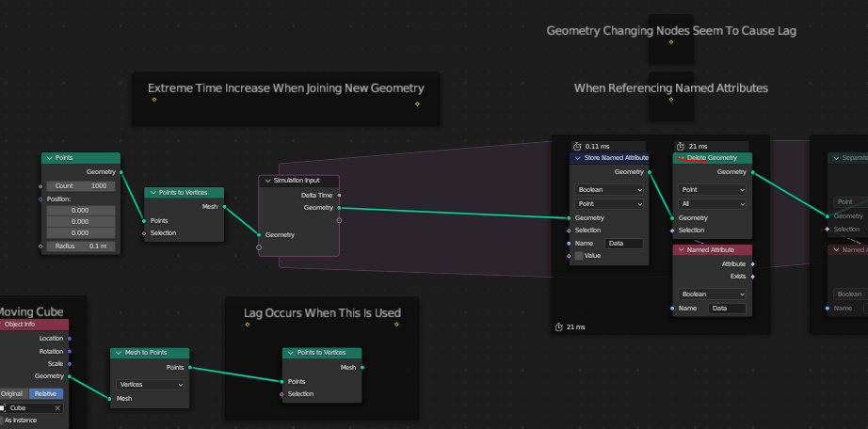
Task: Collapse the Simulation Input node
Action: [x=267, y=181]
